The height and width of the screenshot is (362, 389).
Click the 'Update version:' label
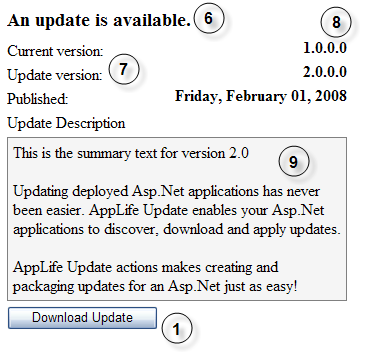pyautogui.click(x=55, y=75)
